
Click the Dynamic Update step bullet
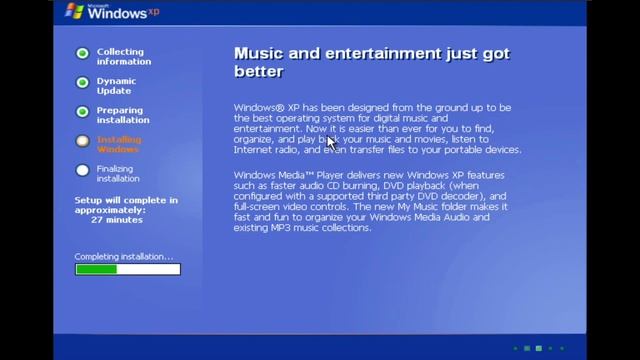pos(82,82)
